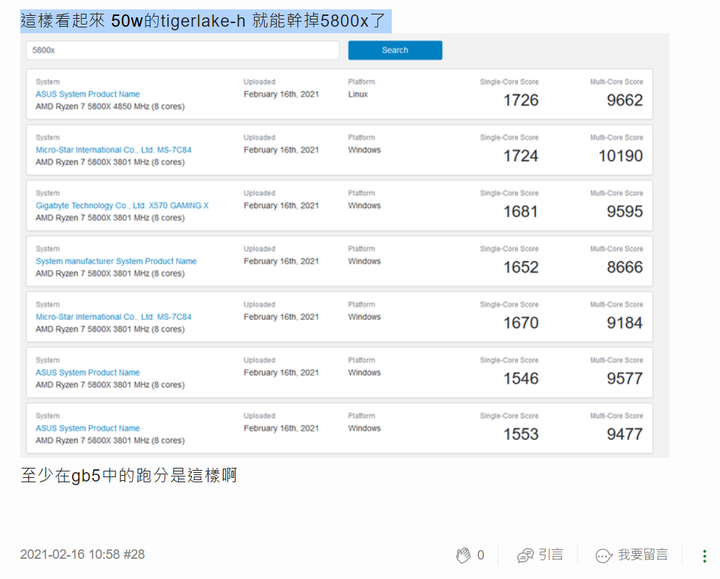This screenshot has height=579, width=720.
Task: Open ASUS System Product Name link scoring 9577
Action: click(x=88, y=372)
